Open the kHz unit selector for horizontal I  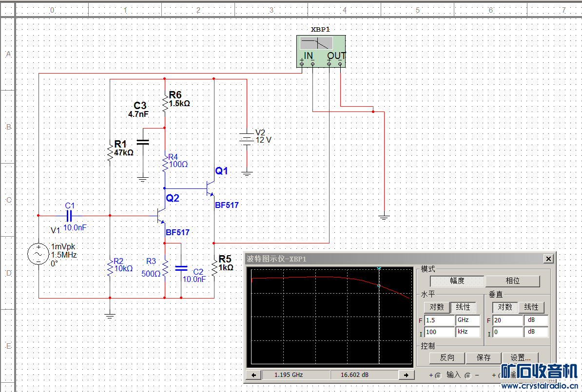click(467, 333)
